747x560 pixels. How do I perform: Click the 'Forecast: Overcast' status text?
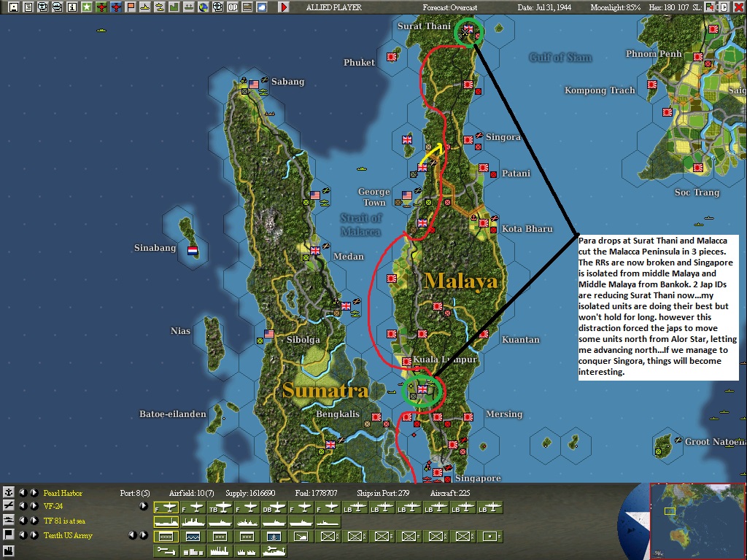(x=449, y=7)
